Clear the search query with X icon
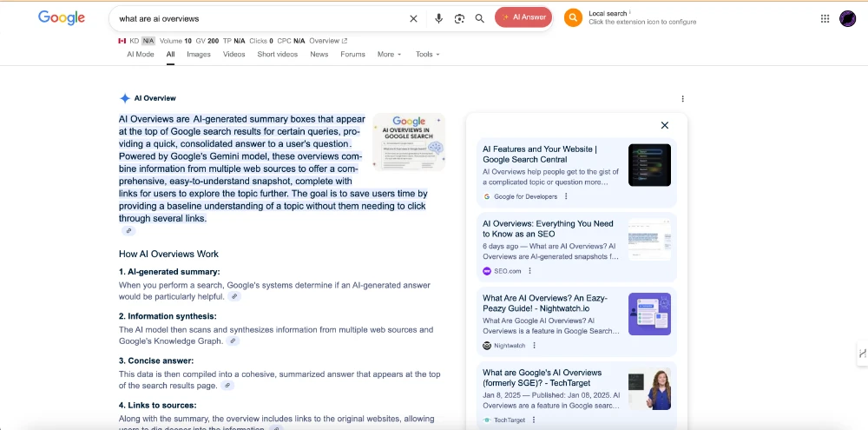 pyautogui.click(x=413, y=18)
